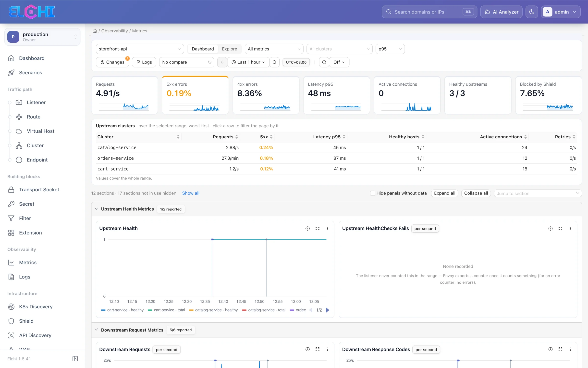Image resolution: width=588 pixels, height=368 pixels.
Task: Select the Dashboard view tab
Action: [203, 49]
